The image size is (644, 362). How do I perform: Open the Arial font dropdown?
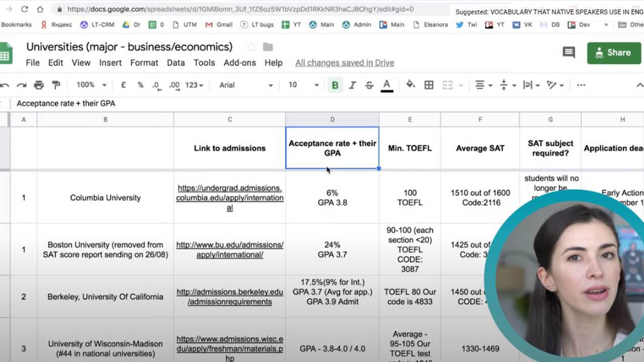pos(246,85)
